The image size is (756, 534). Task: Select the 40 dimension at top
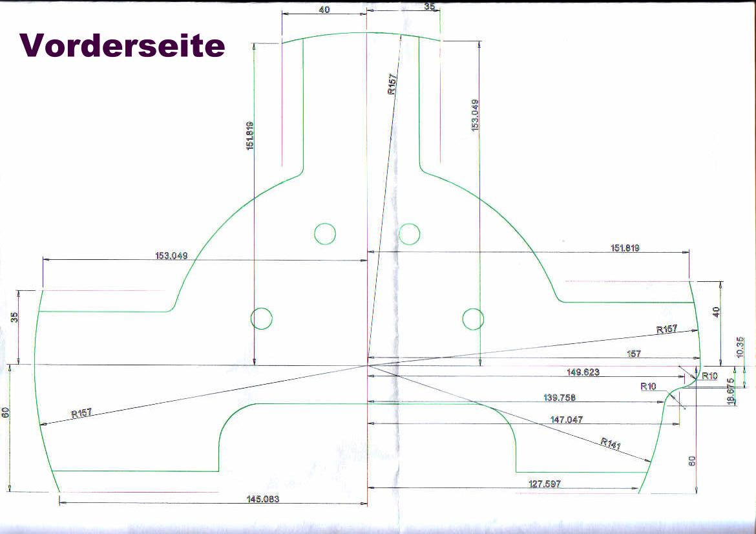(324, 10)
